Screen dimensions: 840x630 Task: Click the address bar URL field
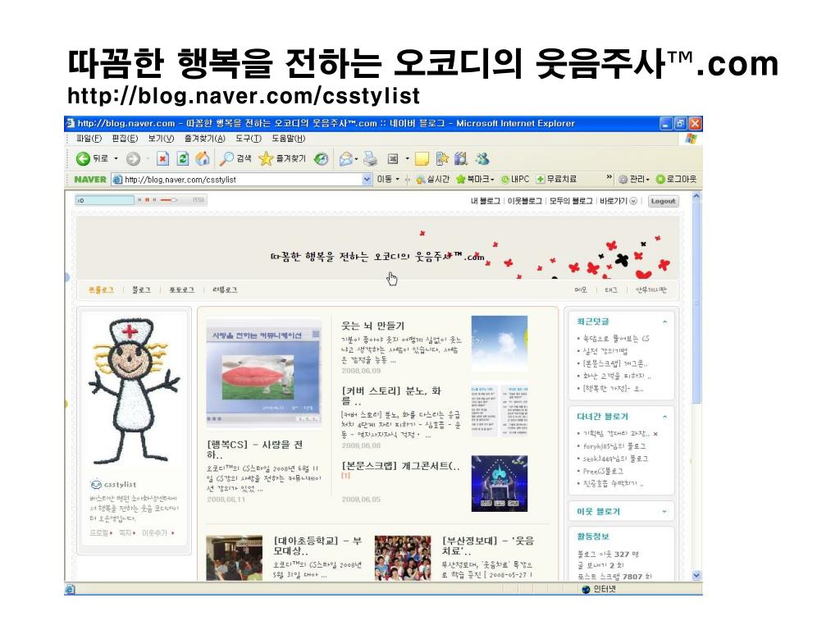[x=242, y=180]
